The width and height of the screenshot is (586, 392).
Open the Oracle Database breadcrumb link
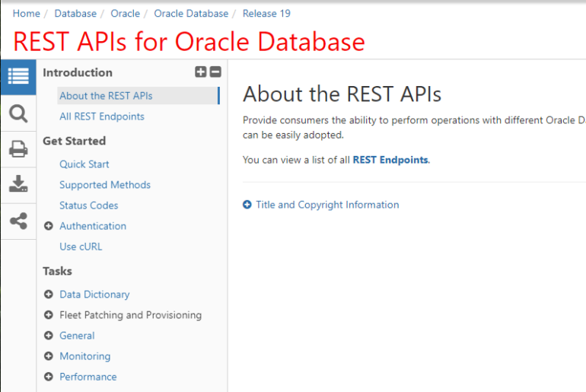[x=191, y=14]
